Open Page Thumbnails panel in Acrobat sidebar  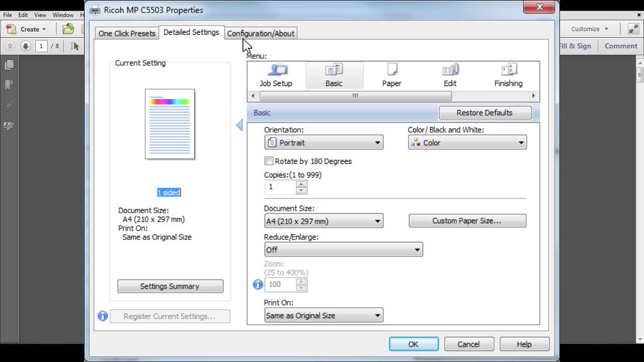[9, 65]
